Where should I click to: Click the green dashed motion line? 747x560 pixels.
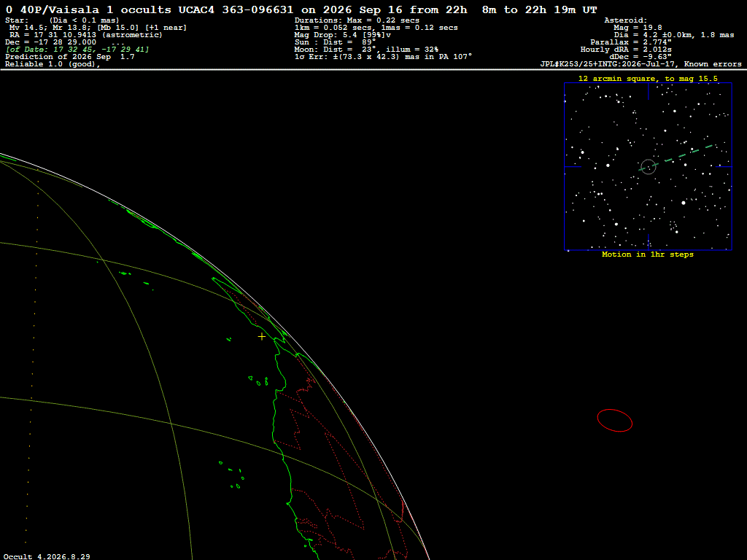coord(678,157)
